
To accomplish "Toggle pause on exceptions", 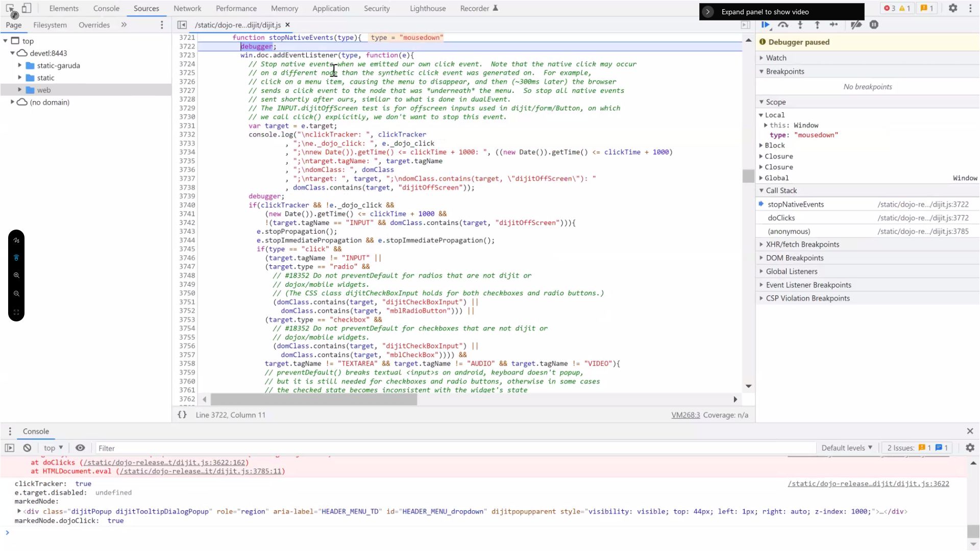I will [x=874, y=24].
